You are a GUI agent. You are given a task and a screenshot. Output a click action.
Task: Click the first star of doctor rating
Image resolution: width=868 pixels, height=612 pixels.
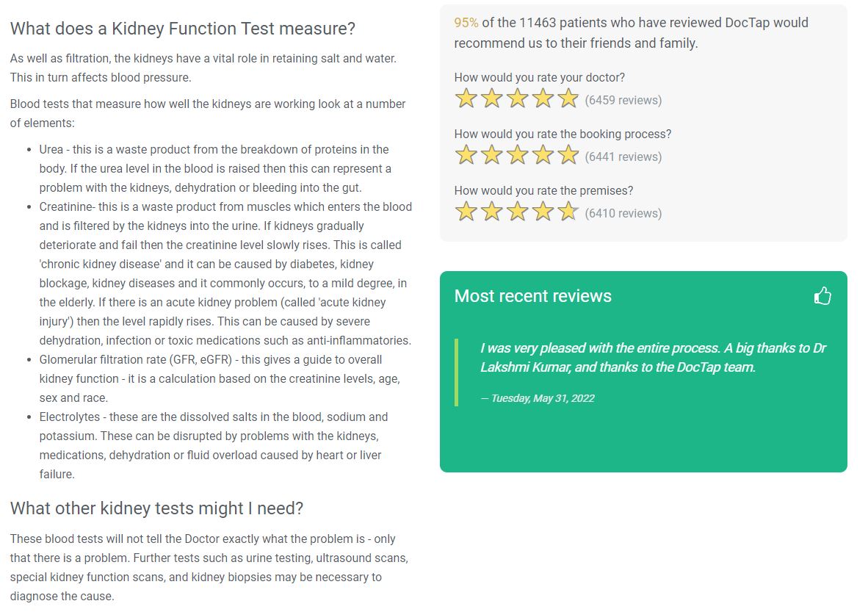click(466, 98)
